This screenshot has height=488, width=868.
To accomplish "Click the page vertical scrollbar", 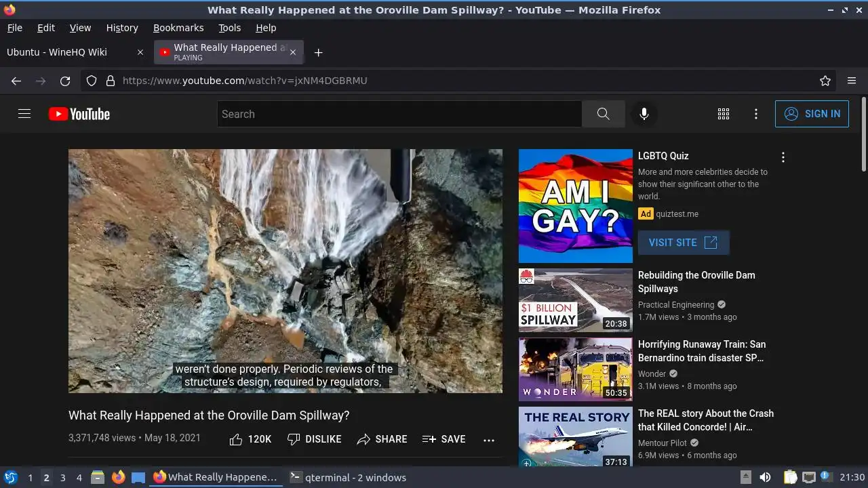I will [863, 136].
